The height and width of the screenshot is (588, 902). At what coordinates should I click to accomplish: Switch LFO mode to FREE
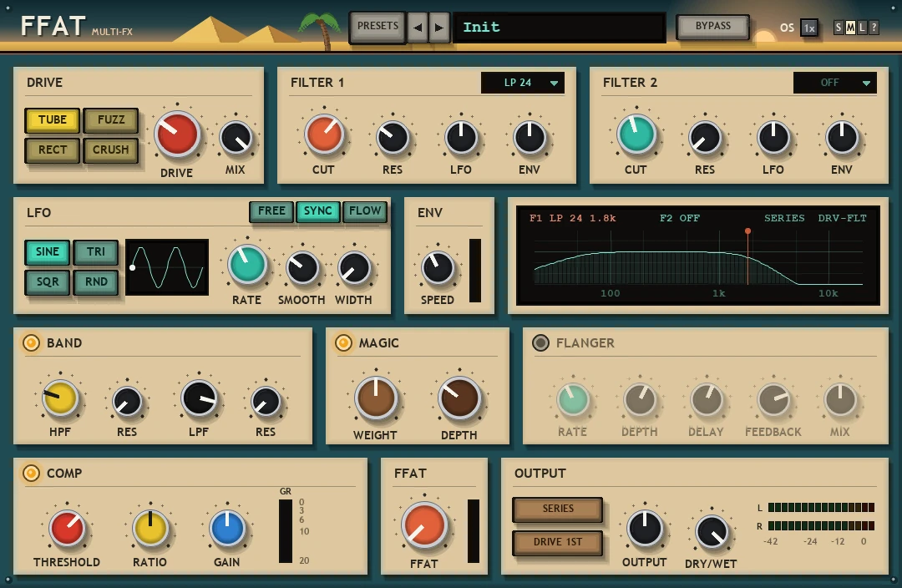coord(271,211)
